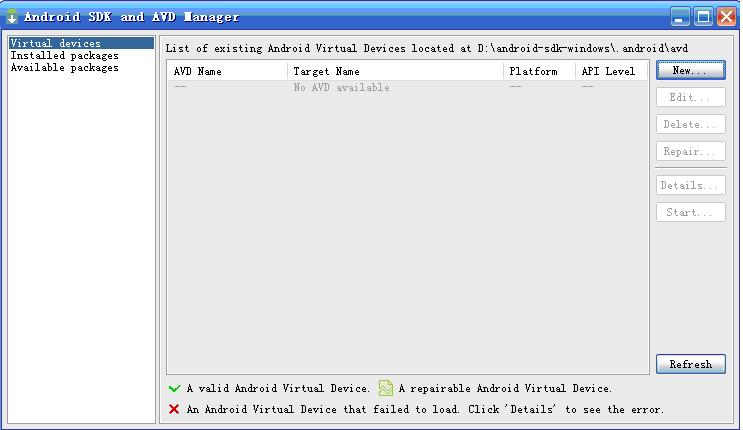Viewport: 743px width, 430px height.
Task: Click the red X failed-to-load icon
Action: click(x=174, y=409)
